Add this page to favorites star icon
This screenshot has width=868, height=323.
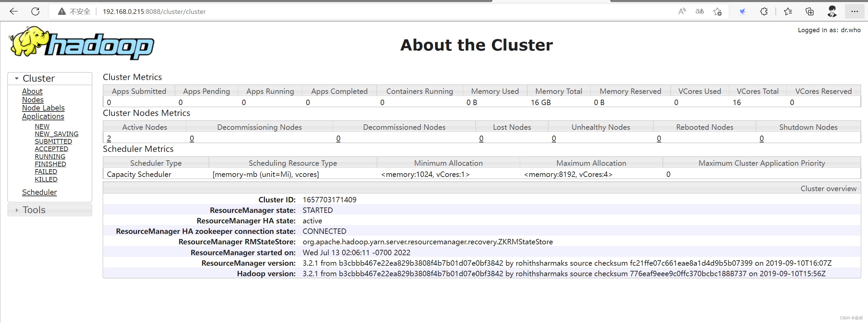717,12
